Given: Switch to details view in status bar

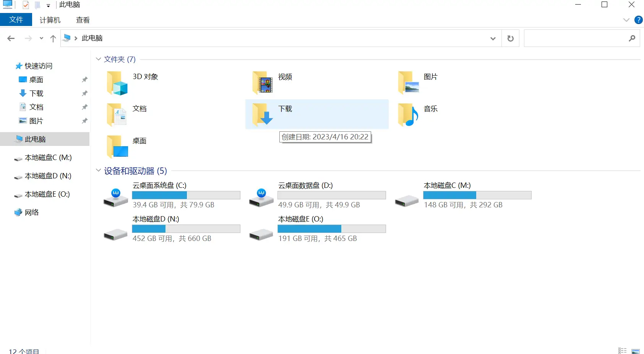Looking at the screenshot, I should 623,351.
